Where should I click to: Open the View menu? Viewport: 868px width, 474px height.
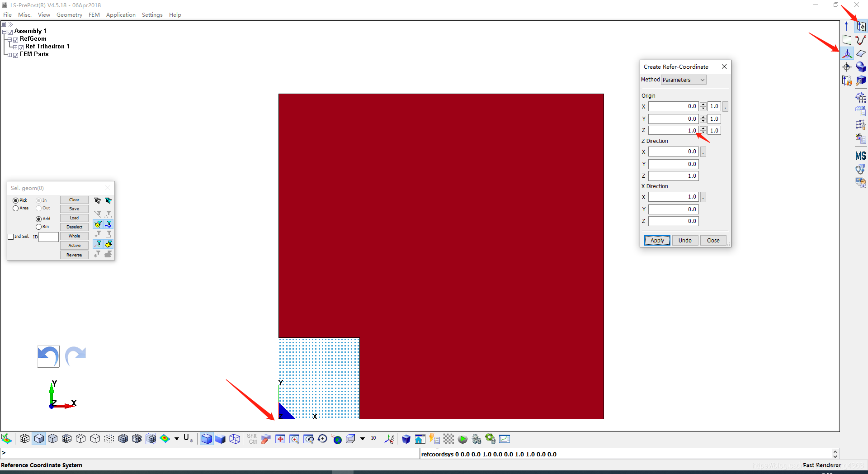pos(44,15)
